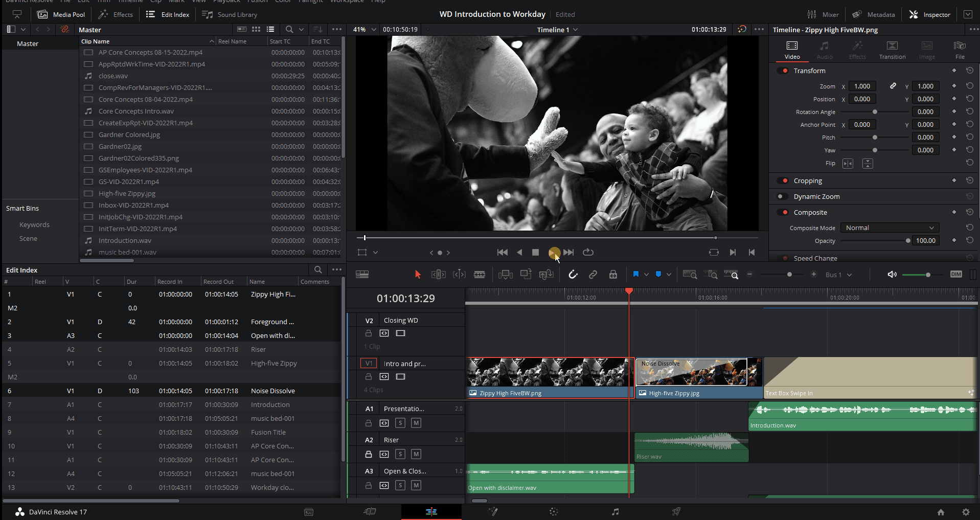
Task: Stop playback in the viewer
Action: click(x=535, y=253)
